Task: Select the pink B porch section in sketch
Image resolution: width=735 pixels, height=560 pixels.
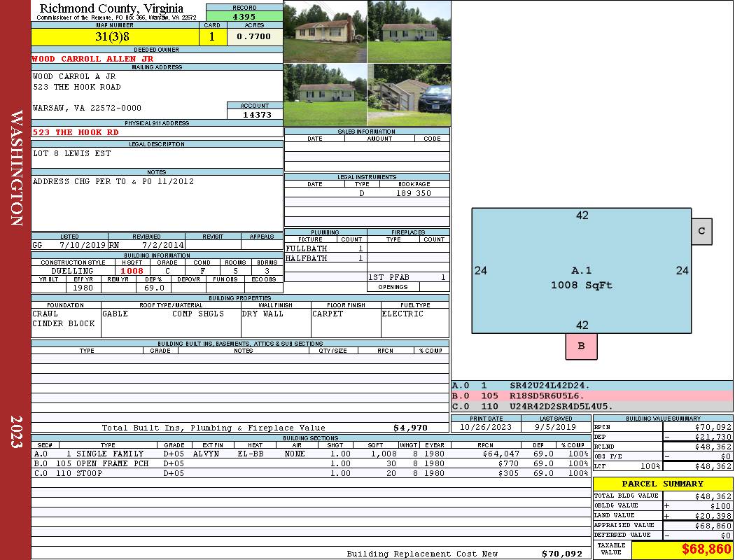Action: pyautogui.click(x=581, y=346)
